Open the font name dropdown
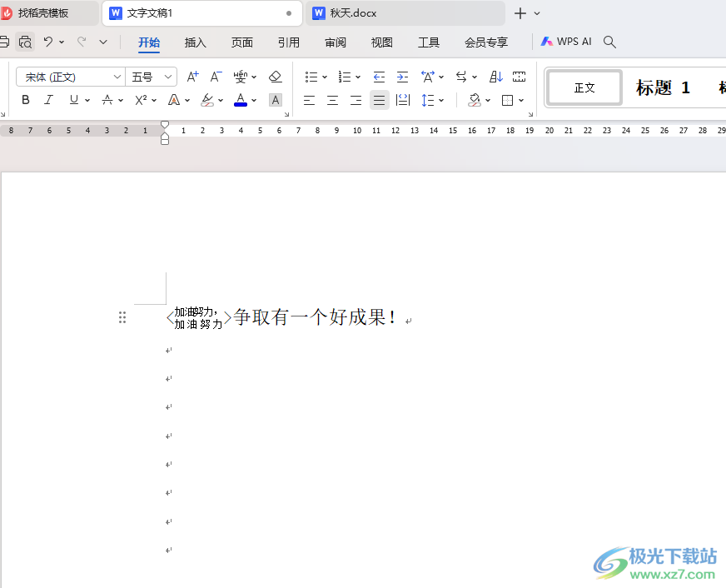This screenshot has width=726, height=588. (x=117, y=77)
